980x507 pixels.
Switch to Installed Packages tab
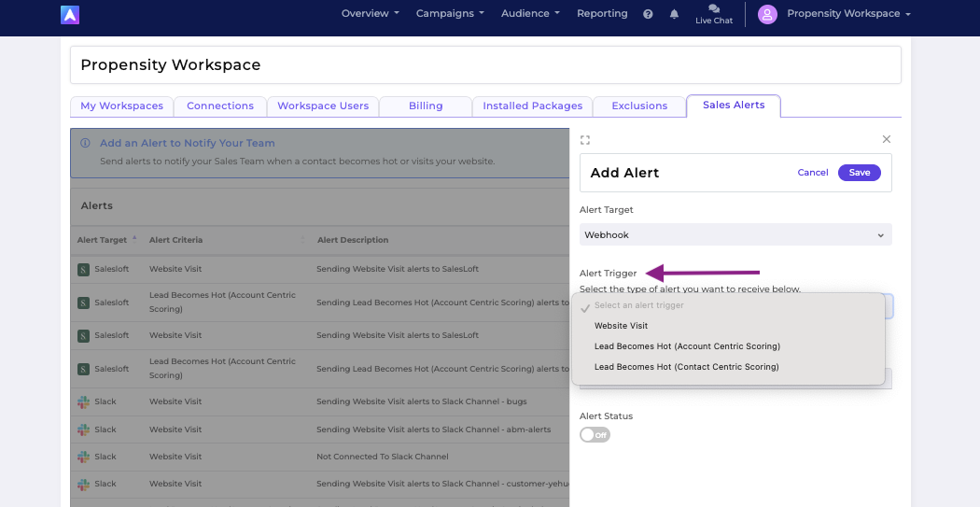[533, 106]
